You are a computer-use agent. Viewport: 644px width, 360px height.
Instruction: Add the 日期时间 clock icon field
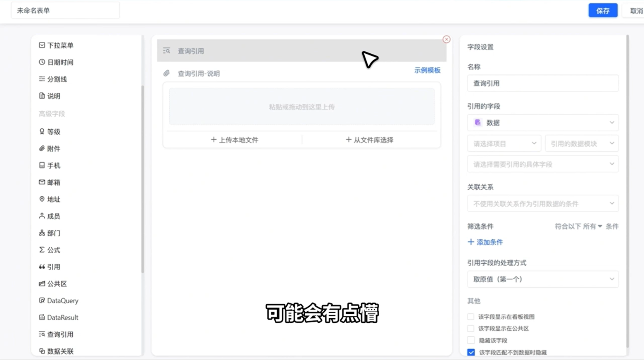(x=42, y=62)
